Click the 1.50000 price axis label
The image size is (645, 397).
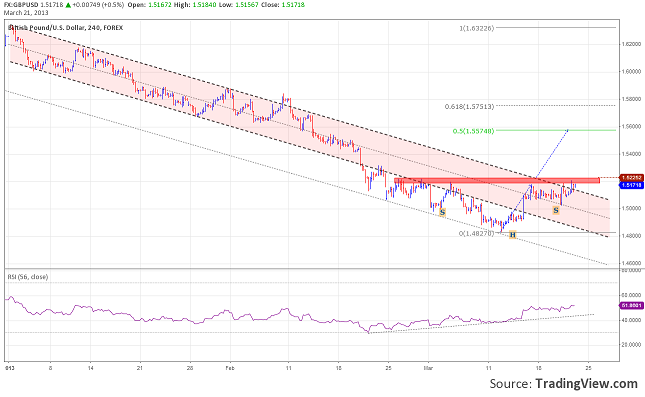click(x=631, y=209)
